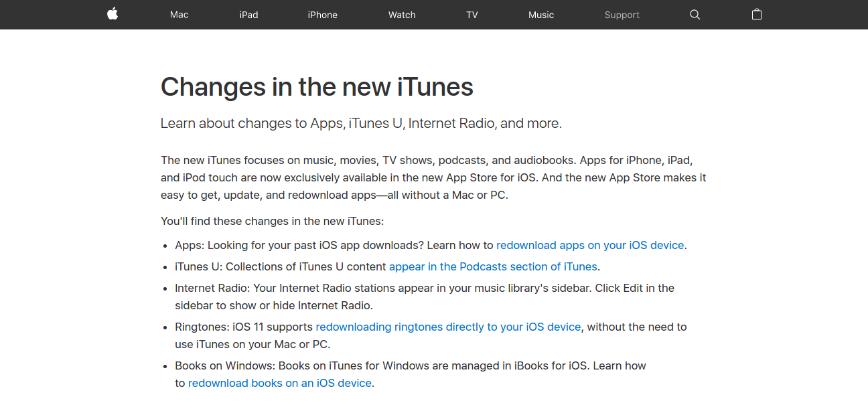Open the Mac menu item
The height and width of the screenshot is (411, 868).
click(x=179, y=15)
